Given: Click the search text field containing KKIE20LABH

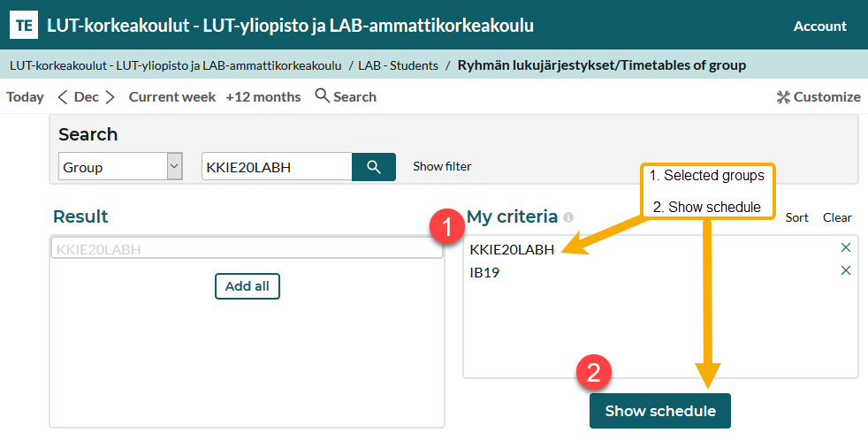Looking at the screenshot, I should (276, 167).
